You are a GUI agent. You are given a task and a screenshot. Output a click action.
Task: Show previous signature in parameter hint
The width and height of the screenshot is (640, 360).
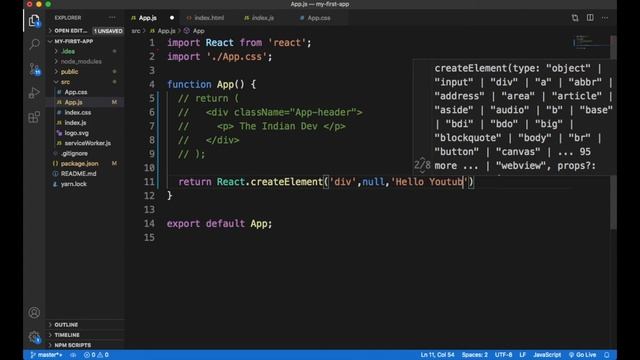[x=422, y=159]
